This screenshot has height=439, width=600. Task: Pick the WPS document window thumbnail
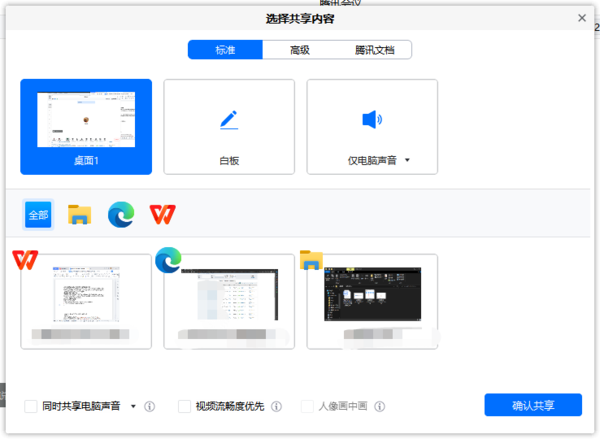point(86,302)
